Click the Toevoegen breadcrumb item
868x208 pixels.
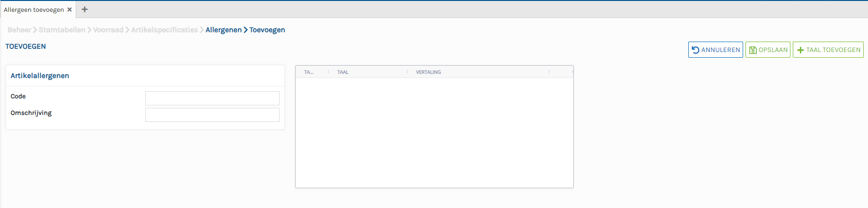[x=267, y=30]
